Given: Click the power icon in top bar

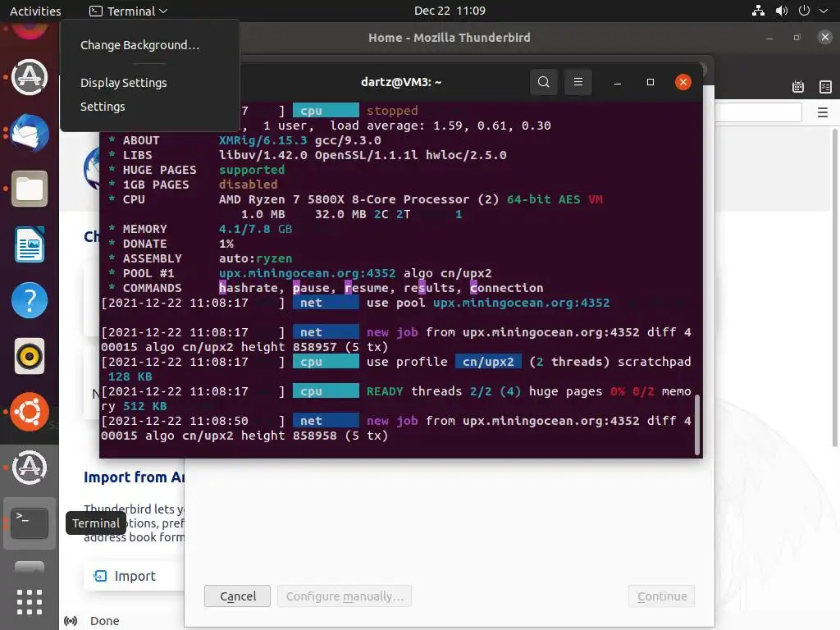Looking at the screenshot, I should pyautogui.click(x=804, y=11).
